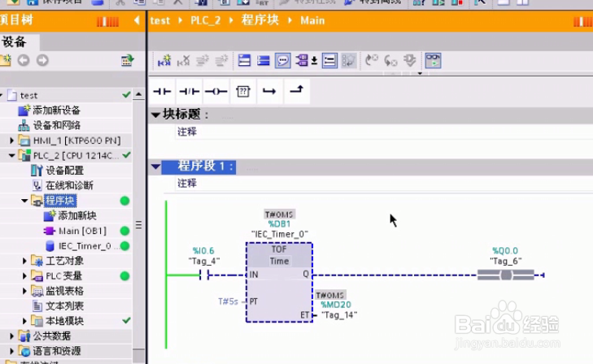Expand the HMI_1 [KTP600 PN] node
This screenshot has width=593, height=364.
(x=11, y=141)
